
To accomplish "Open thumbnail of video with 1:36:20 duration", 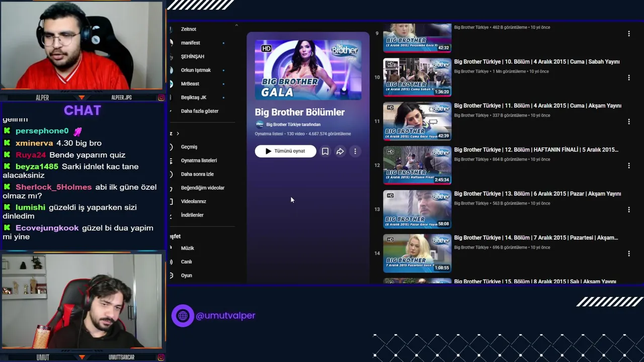I will click(417, 77).
